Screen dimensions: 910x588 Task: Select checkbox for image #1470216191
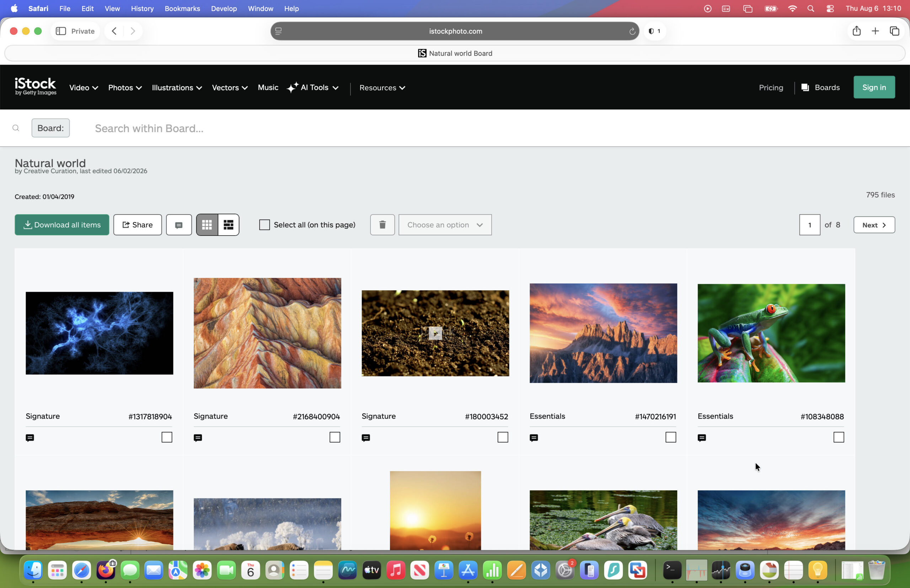pos(671,437)
